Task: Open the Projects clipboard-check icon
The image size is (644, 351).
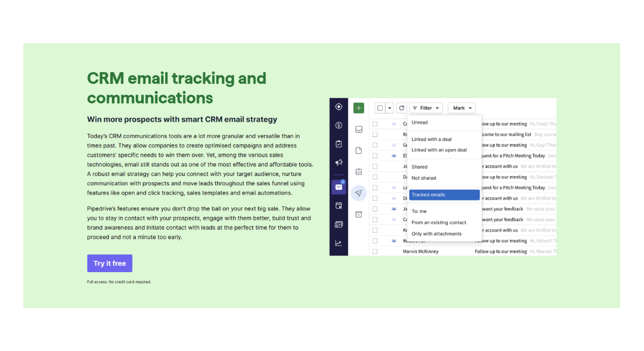Action: [338, 144]
